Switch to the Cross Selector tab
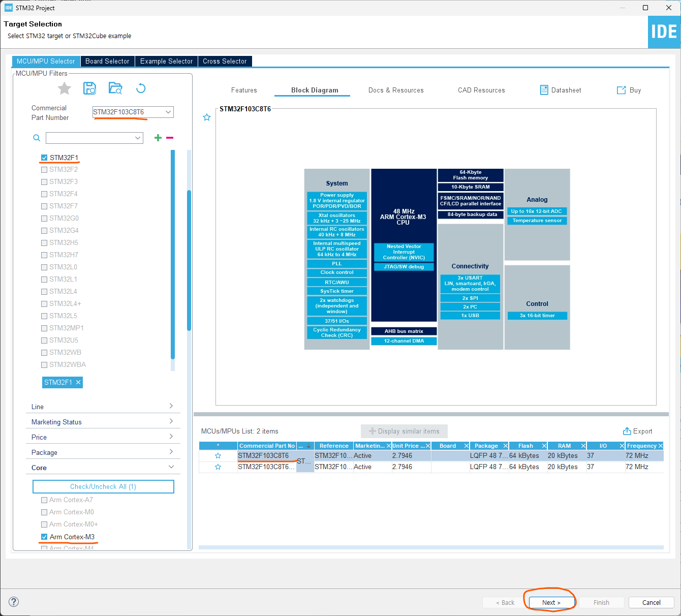The image size is (681, 616). (225, 61)
